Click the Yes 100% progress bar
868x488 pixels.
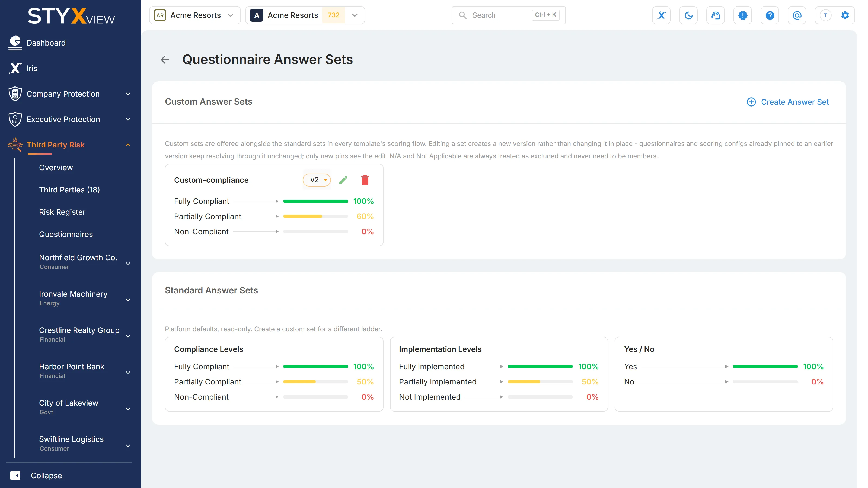pos(765,367)
